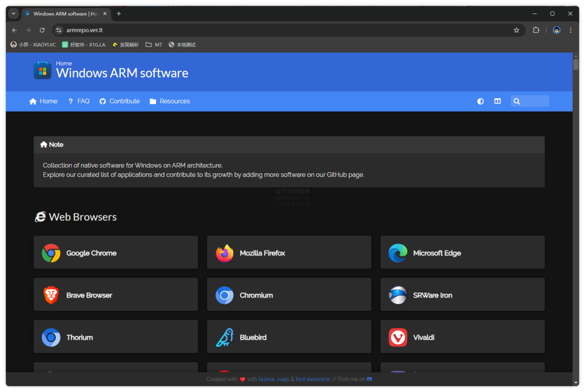Select the Microsoft Edge icon
The width and height of the screenshot is (585, 392).
pyautogui.click(x=398, y=253)
